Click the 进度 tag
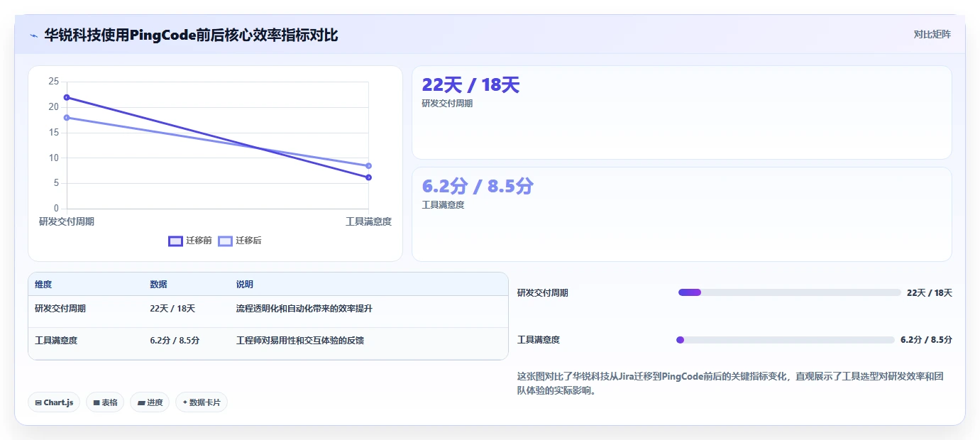Viewport: 980px width, 440px height. (150, 402)
